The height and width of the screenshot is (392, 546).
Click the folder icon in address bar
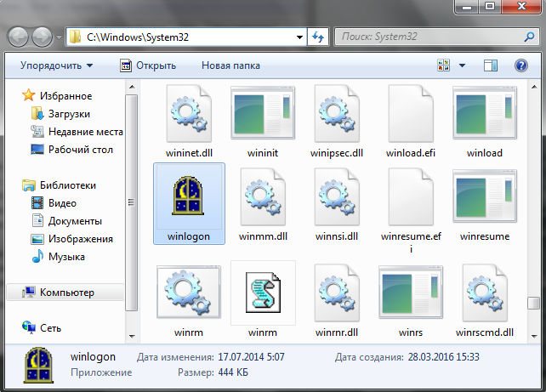click(x=75, y=37)
